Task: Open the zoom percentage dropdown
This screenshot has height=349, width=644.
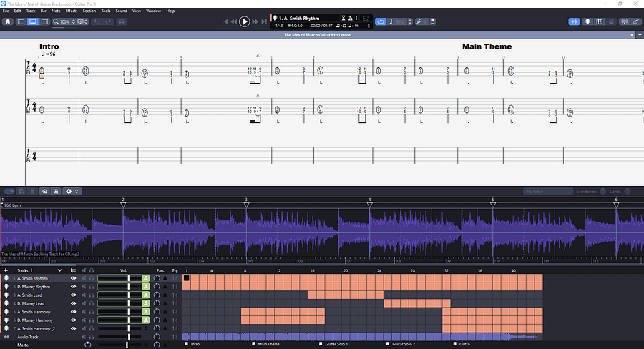Action: 68,21
